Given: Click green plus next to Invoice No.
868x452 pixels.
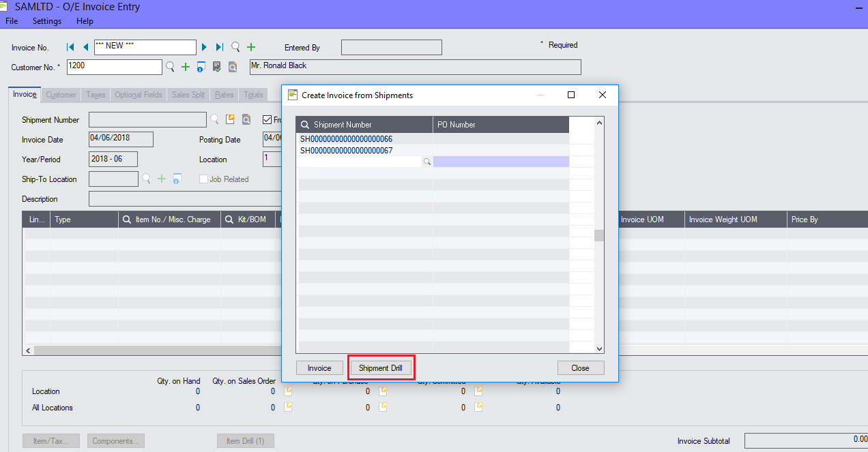Looking at the screenshot, I should click(x=251, y=47).
